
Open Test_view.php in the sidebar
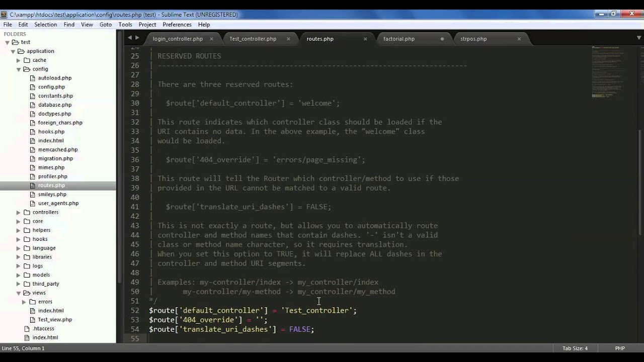click(55, 320)
